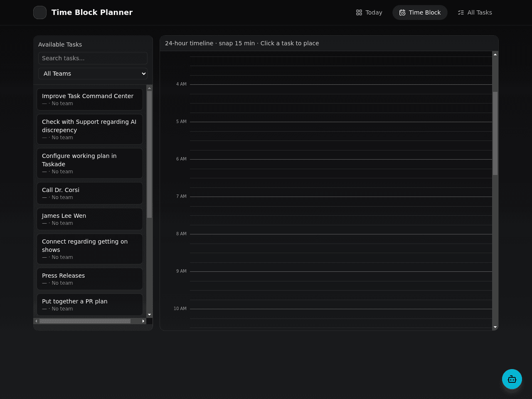Image resolution: width=532 pixels, height=399 pixels.
Task: Select the Call Dr. Corsi task
Action: pyautogui.click(x=90, y=193)
